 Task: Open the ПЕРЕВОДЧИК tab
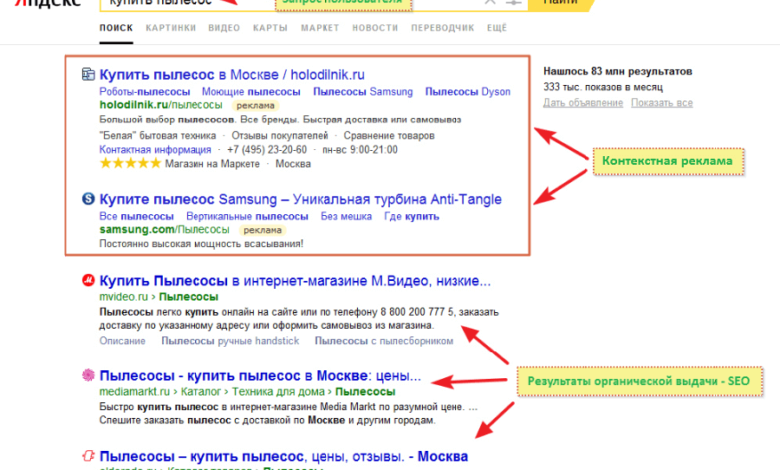coord(442,28)
